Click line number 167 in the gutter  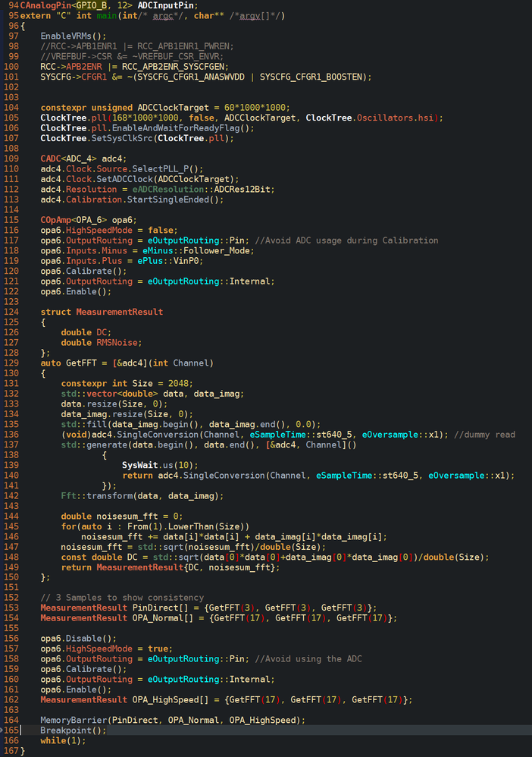(11, 751)
